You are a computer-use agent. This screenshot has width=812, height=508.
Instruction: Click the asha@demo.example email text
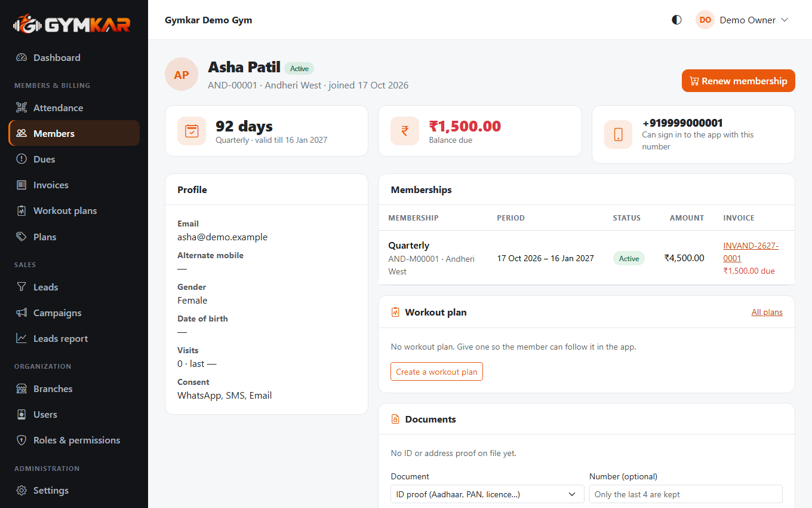(223, 237)
